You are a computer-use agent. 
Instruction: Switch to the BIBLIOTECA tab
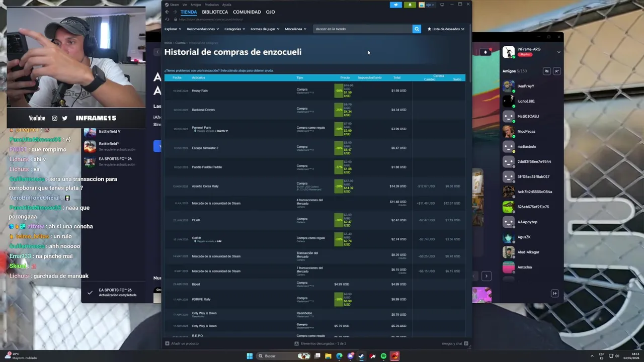[x=215, y=12]
